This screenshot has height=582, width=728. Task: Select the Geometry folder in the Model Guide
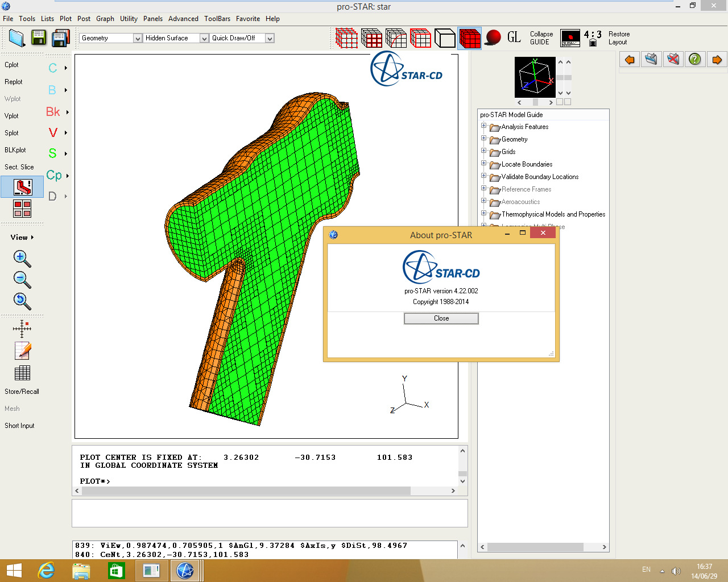point(514,139)
